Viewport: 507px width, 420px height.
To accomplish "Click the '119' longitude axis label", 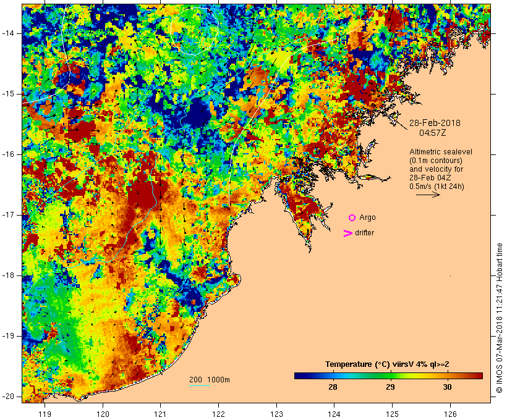I will pos(45,414).
